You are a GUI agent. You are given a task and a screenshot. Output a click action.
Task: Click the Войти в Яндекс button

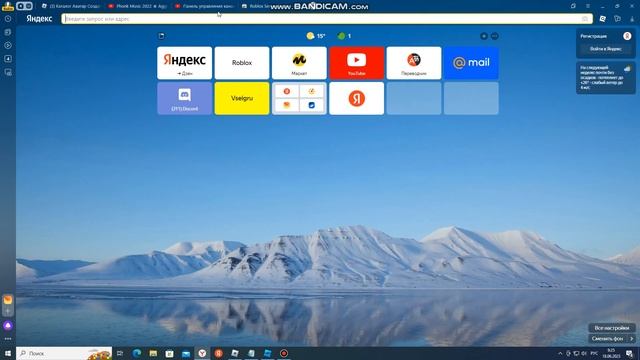pos(606,49)
